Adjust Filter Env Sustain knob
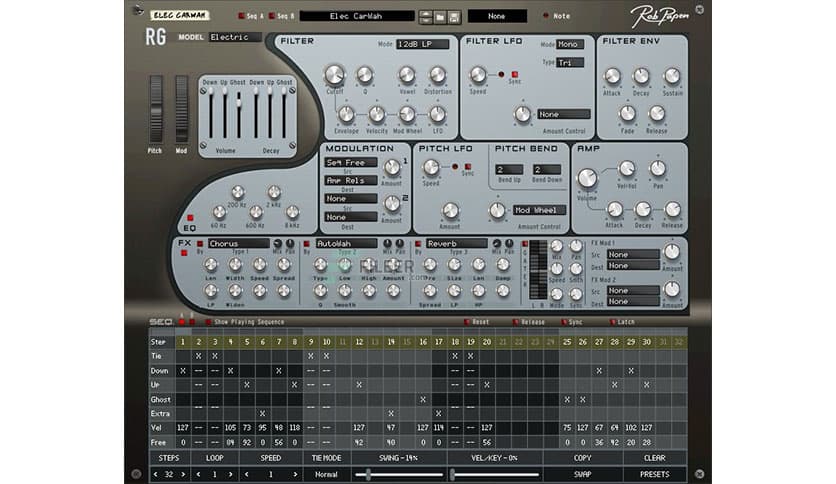 672,76
